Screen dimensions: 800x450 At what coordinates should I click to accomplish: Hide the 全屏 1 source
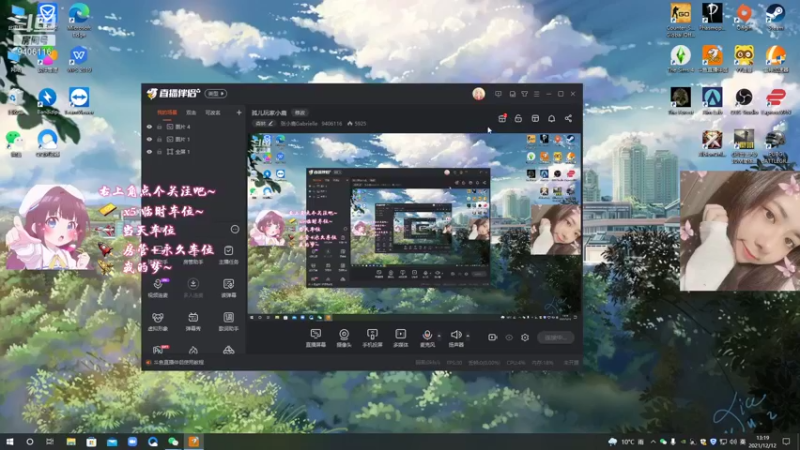(149, 152)
